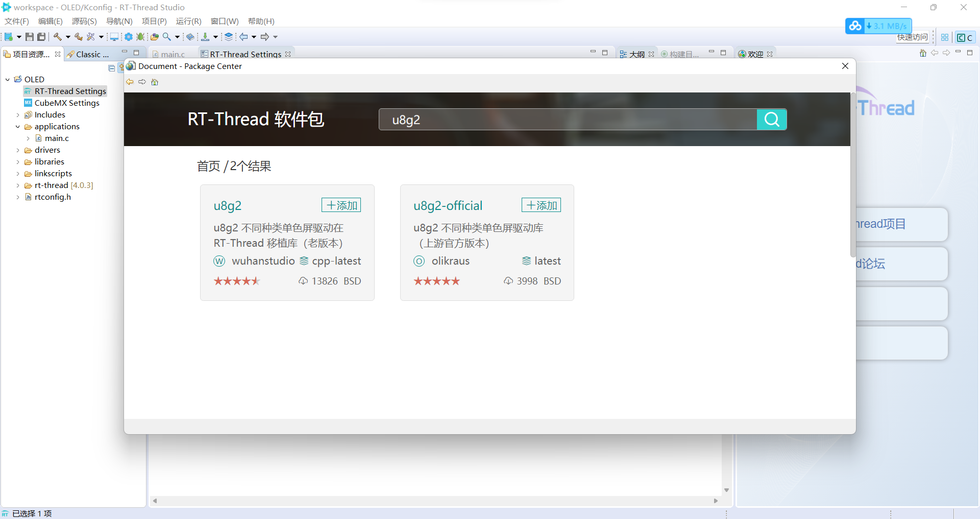The height and width of the screenshot is (519, 980).
Task: Go back in the Package Center dialog
Action: (x=130, y=82)
